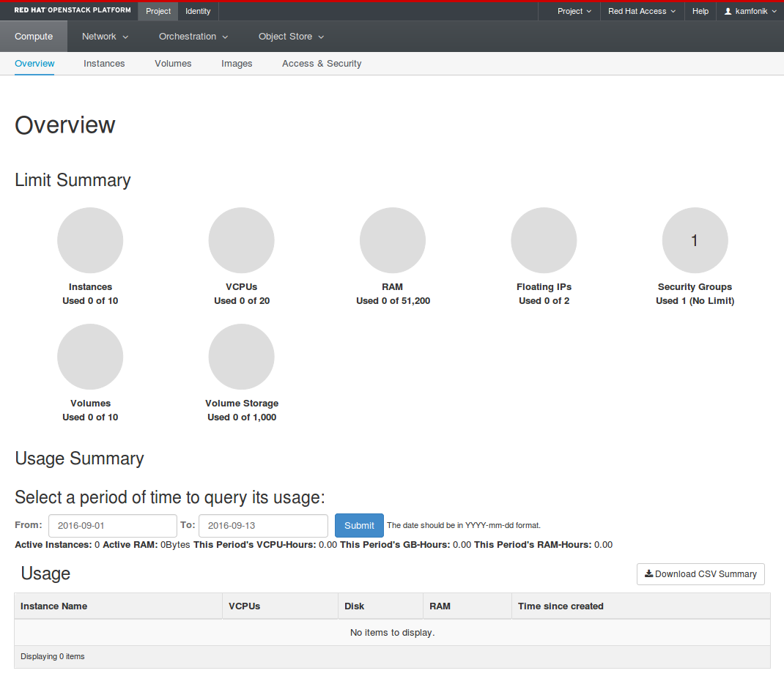Image resolution: width=784 pixels, height=676 pixels.
Task: Open the Object Store dropdown
Action: [291, 37]
